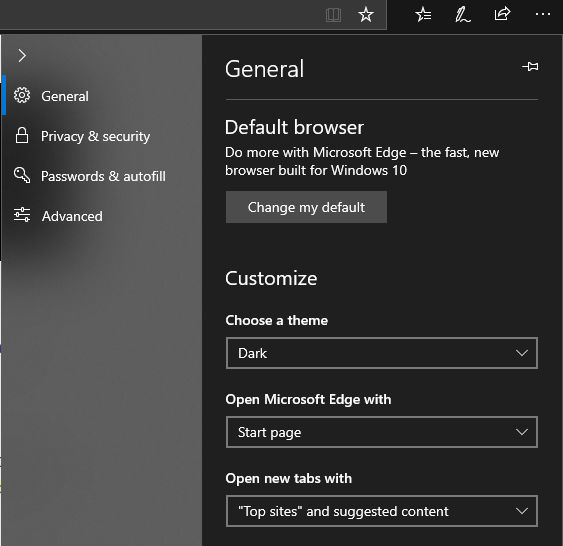Open the Open new tabs with dropdown
Image resolution: width=563 pixels, height=546 pixels.
(x=382, y=511)
